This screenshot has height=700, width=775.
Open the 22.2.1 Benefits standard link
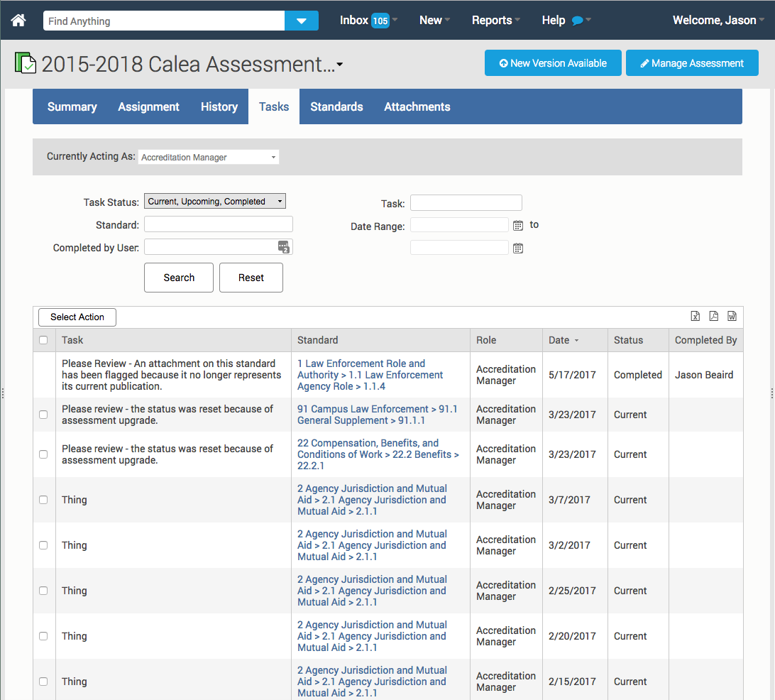(378, 454)
